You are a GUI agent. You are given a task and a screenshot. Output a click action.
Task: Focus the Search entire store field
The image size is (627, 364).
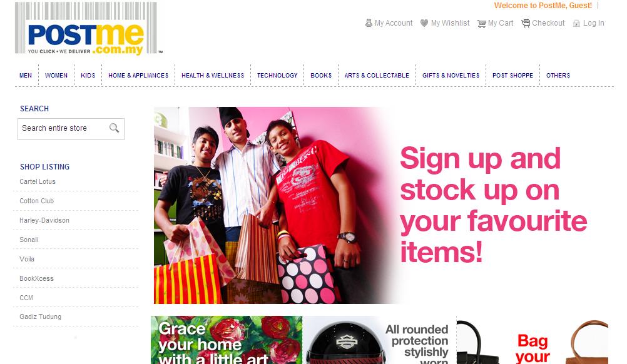(x=64, y=128)
